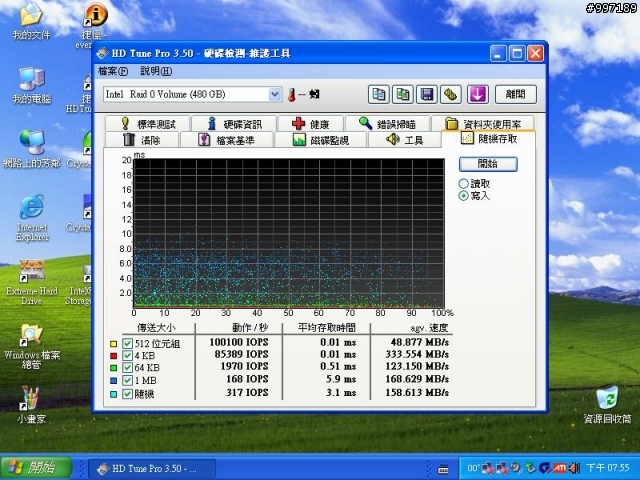The width and height of the screenshot is (640, 480).
Task: Click the 123.150 MB/s speed value
Action: [417, 367]
